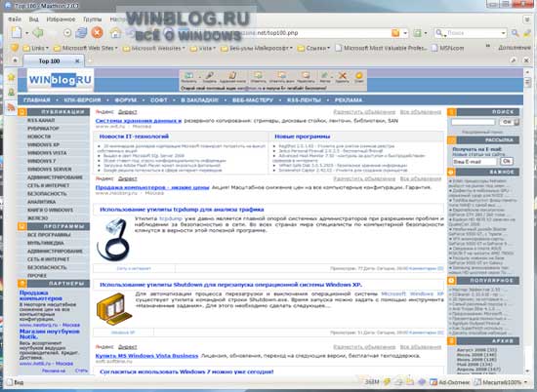This screenshot has width=537, height=392.
Task: Click the highlight pen icon near search
Action: pyautogui.click(x=527, y=33)
